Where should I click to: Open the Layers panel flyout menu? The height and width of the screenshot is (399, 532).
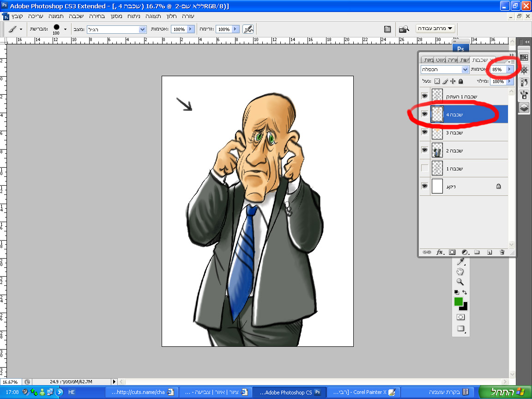pyautogui.click(x=511, y=61)
